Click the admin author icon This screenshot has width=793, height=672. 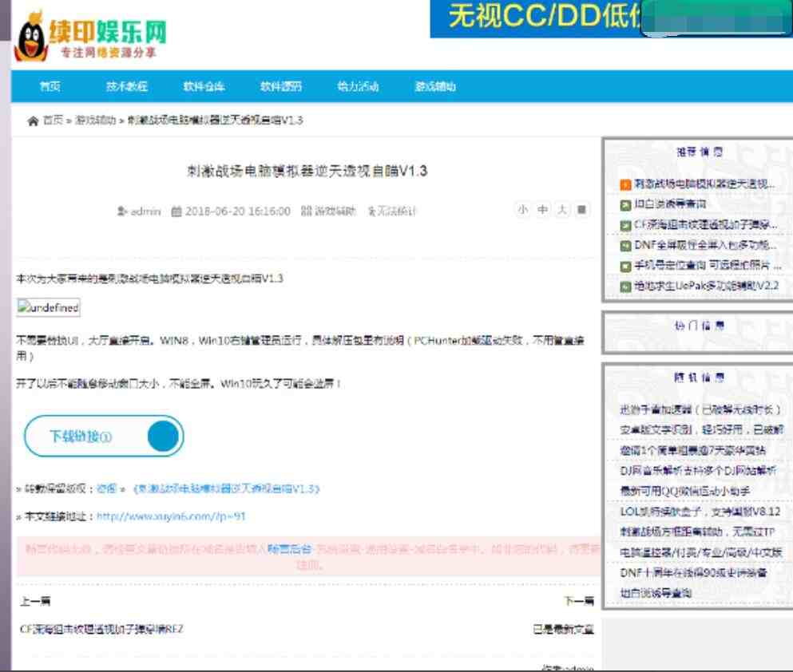click(122, 211)
